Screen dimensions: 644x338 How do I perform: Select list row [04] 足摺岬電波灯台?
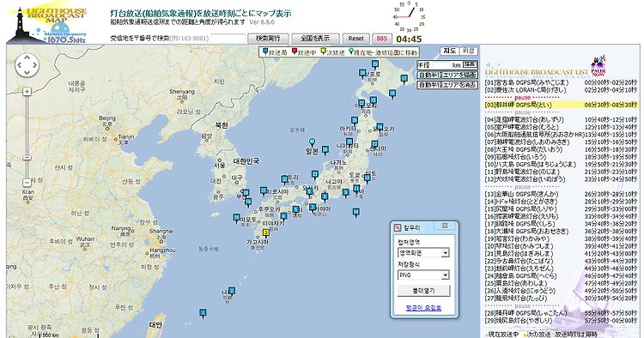click(561, 120)
